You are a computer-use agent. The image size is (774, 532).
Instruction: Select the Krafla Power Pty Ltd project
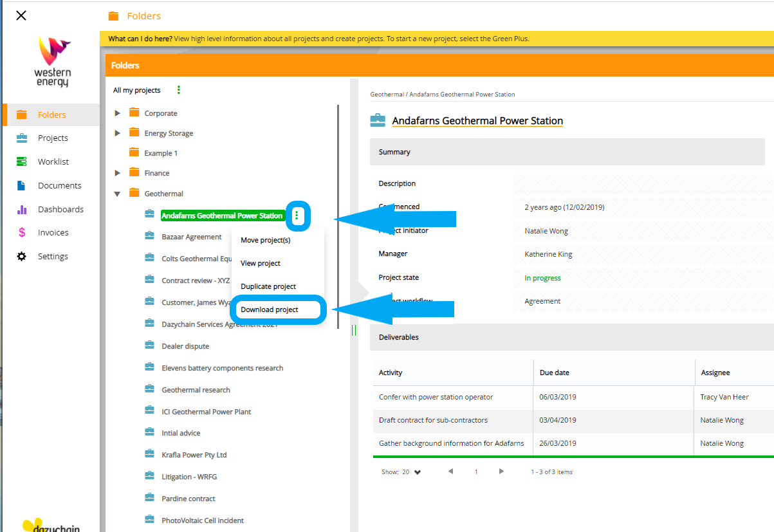[x=194, y=455]
